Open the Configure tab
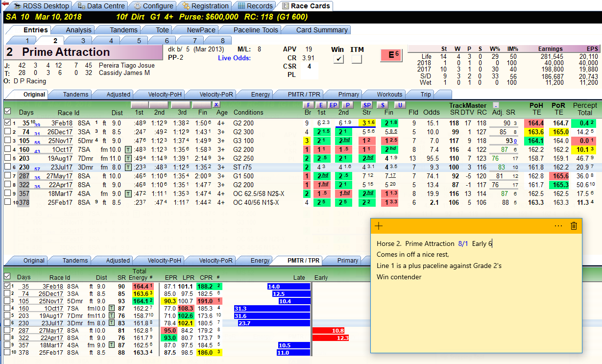602x364 pixels. [153, 6]
